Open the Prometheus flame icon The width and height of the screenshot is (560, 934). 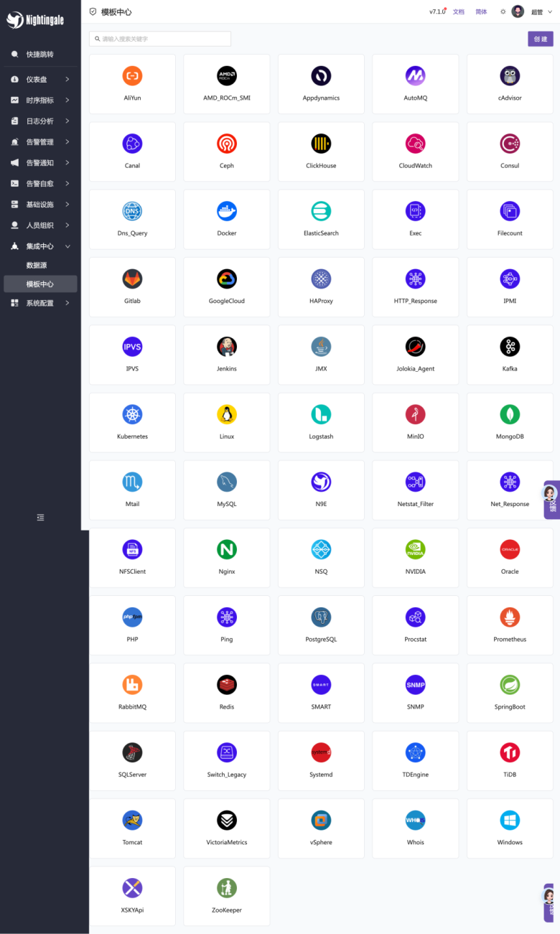click(510, 617)
